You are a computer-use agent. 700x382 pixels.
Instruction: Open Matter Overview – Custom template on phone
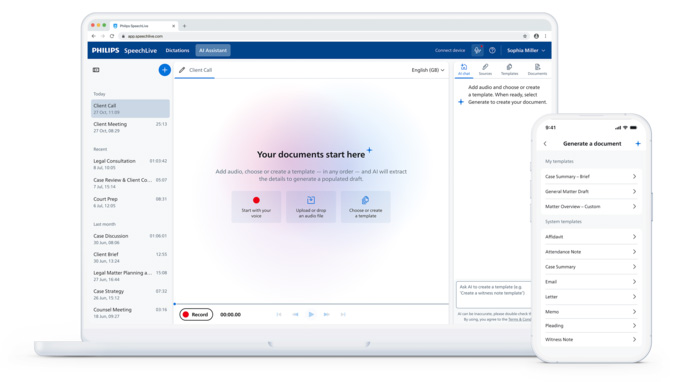tap(591, 207)
